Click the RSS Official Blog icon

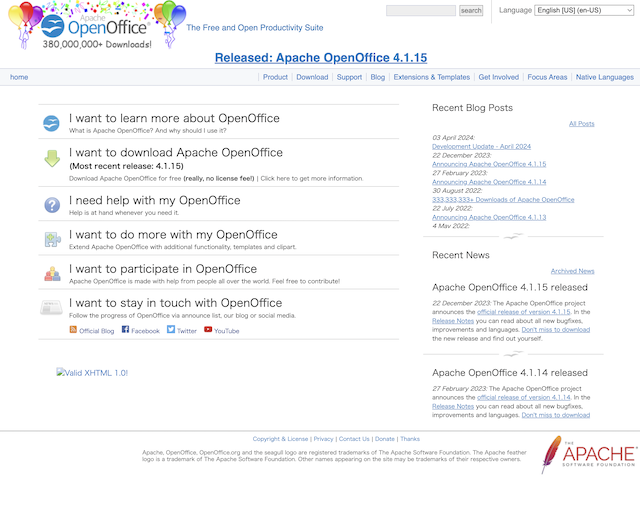click(73, 329)
